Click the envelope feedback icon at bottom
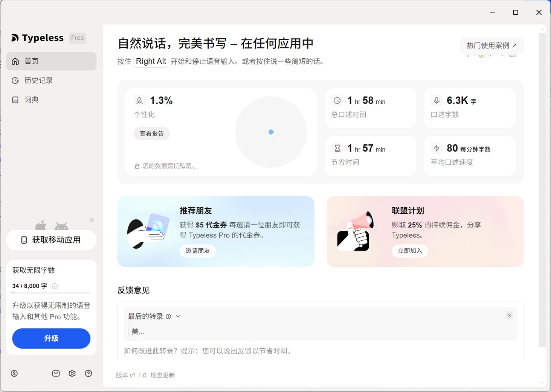This screenshot has height=392, width=551. pos(56,373)
